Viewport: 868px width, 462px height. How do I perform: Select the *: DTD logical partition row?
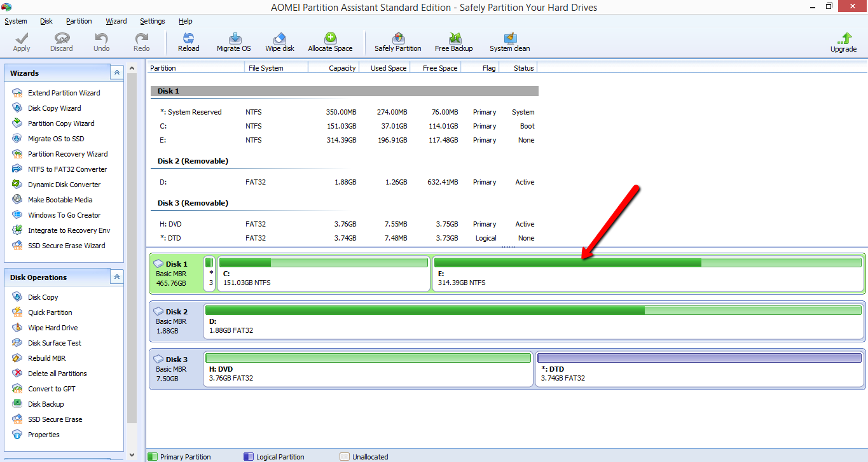[x=344, y=238]
